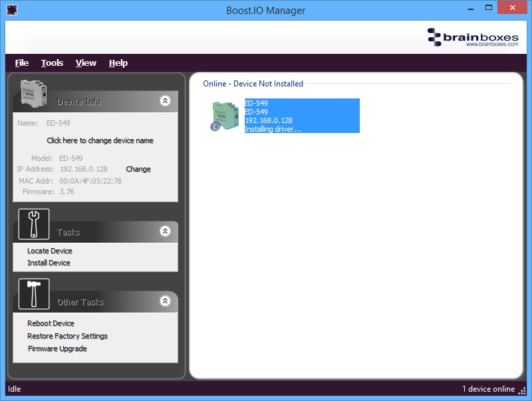Select Locate Device task
This screenshot has width=532, height=401.
(50, 251)
